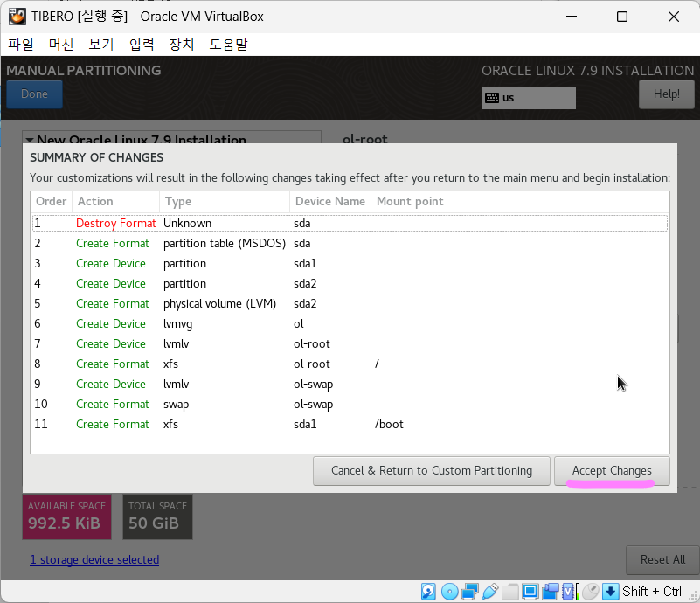Click the Reset All button
Viewport: 700px width, 603px height.
click(662, 559)
